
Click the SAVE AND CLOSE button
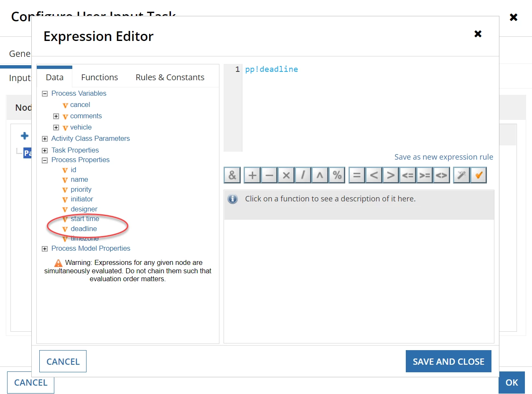tap(448, 361)
